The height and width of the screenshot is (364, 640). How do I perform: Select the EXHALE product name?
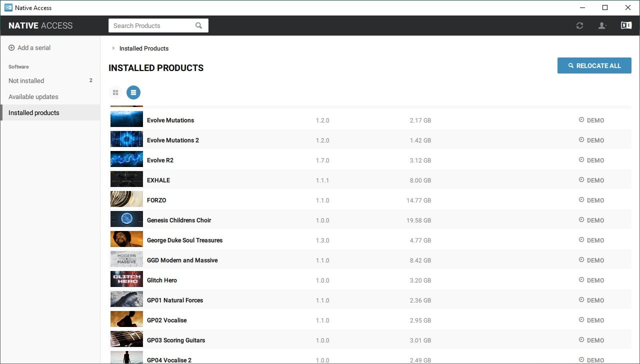tap(158, 180)
